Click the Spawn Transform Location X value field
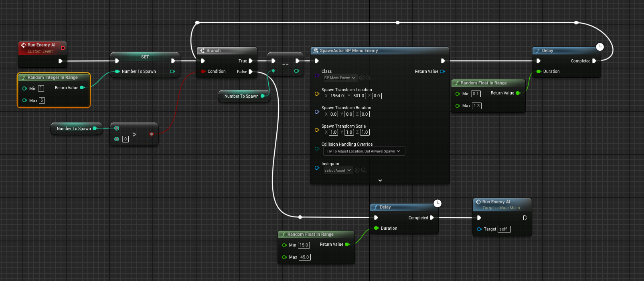The image size is (644, 281). [x=337, y=96]
